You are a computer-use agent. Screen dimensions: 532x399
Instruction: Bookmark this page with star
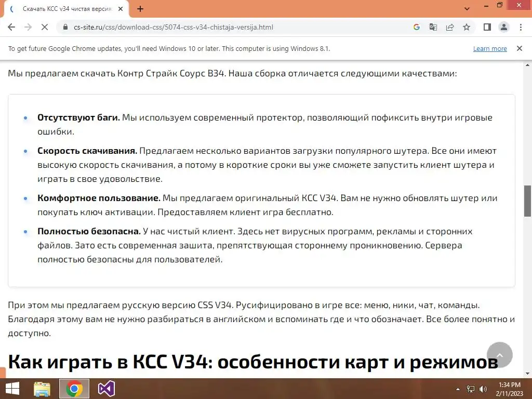point(467,27)
